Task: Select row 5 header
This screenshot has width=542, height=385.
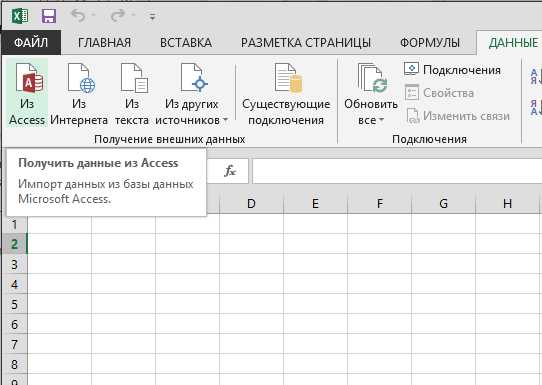Action: pos(15,304)
